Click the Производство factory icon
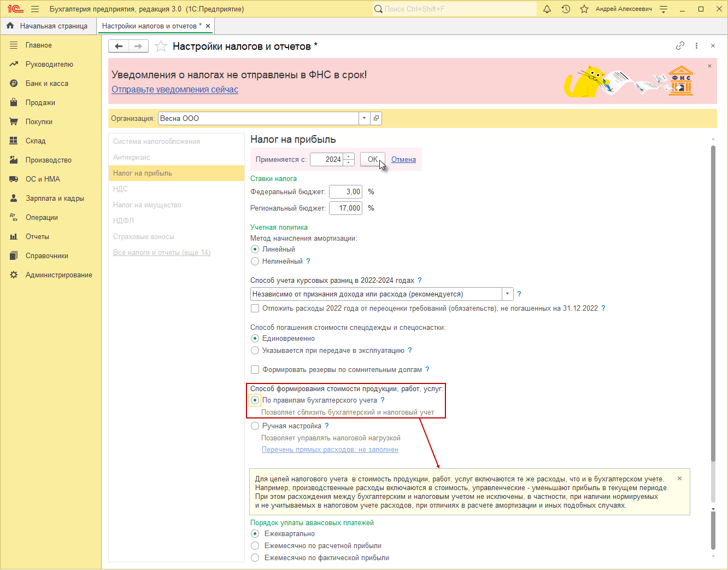Screen dimensions: 728x570 click(14, 160)
